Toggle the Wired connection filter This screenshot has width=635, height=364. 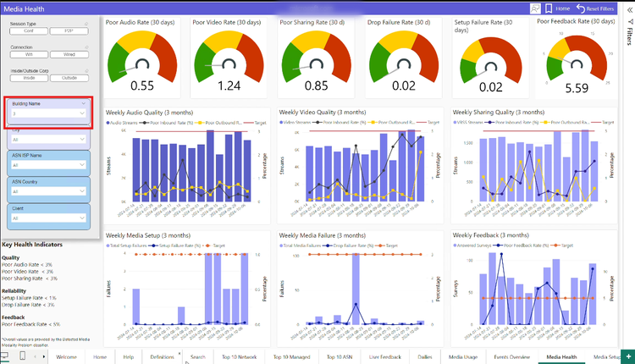tap(69, 54)
